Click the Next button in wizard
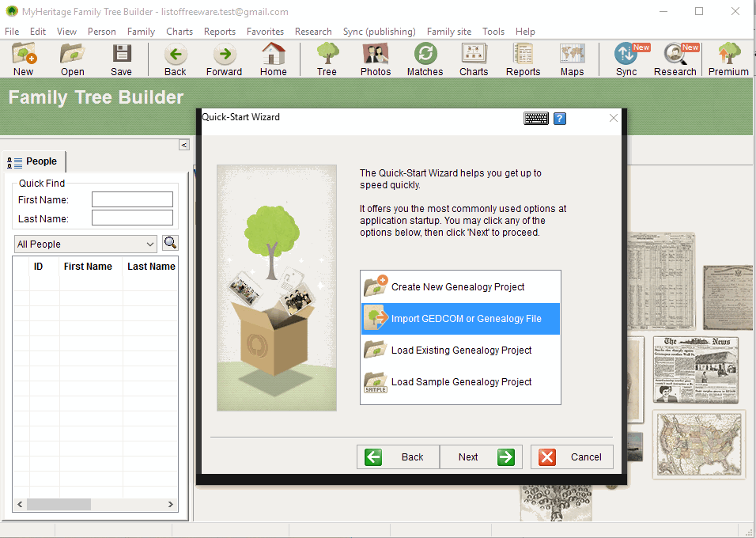The height and width of the screenshot is (538, 756). pos(481,457)
